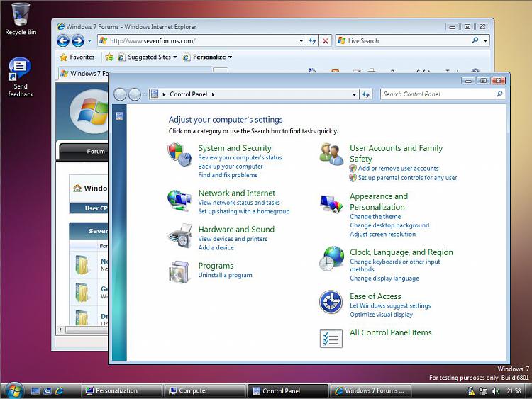Open the IE address bar dropdown

301,41
